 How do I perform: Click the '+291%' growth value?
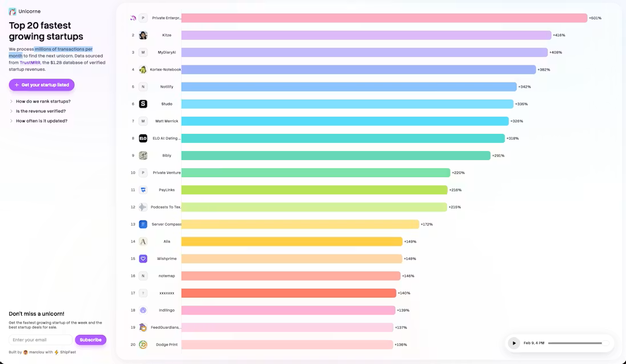[498, 156]
